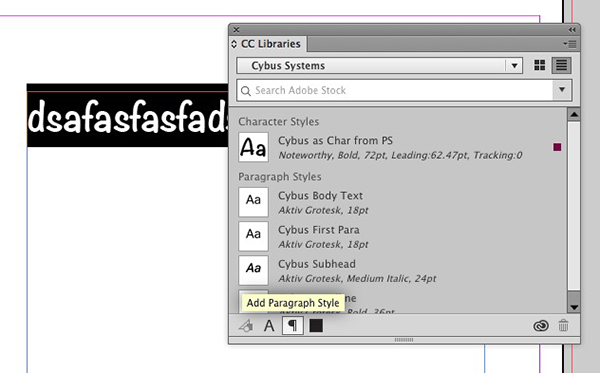Click the Add Graphic icon in footer

[x=246, y=326]
